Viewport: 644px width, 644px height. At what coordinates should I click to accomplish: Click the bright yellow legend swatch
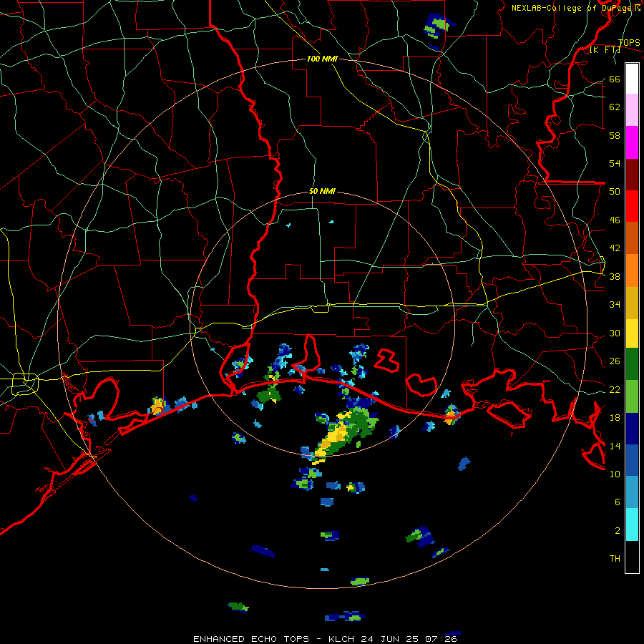coord(632,333)
